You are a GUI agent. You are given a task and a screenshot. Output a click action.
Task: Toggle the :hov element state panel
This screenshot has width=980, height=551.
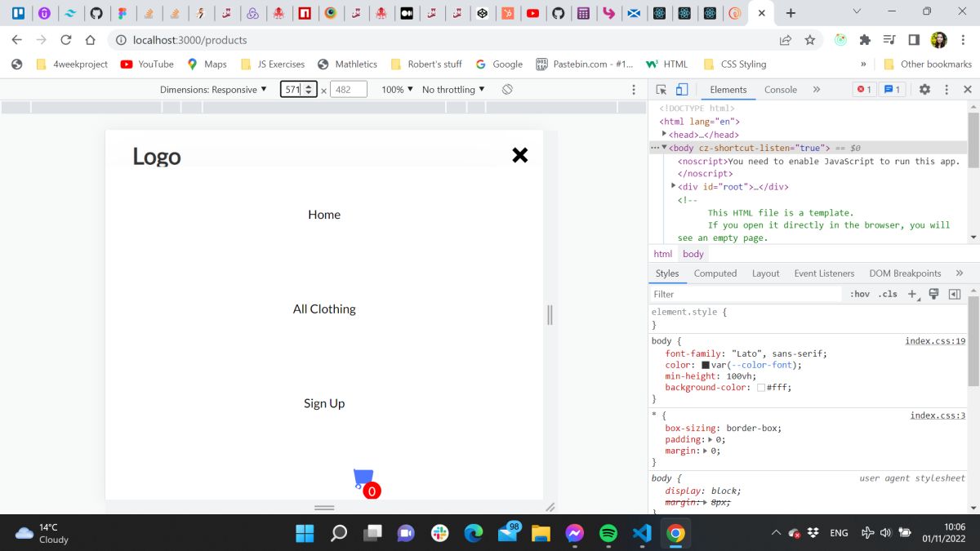(x=860, y=294)
